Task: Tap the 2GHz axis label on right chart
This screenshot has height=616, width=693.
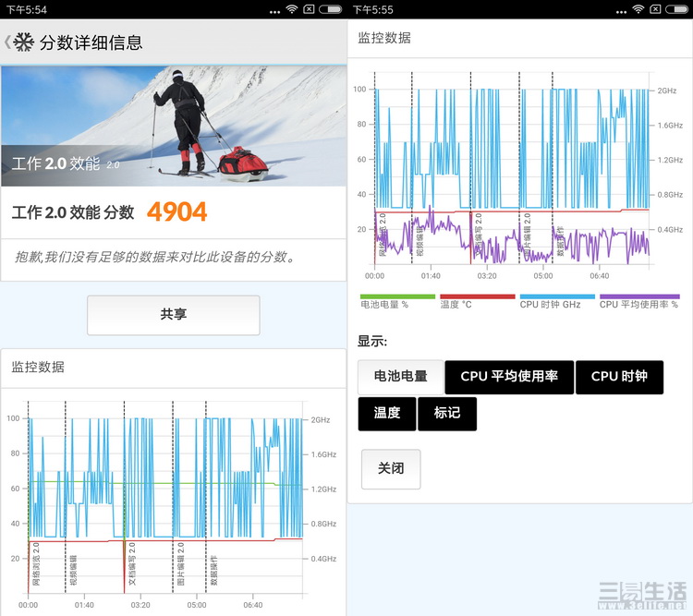Action: click(x=667, y=91)
